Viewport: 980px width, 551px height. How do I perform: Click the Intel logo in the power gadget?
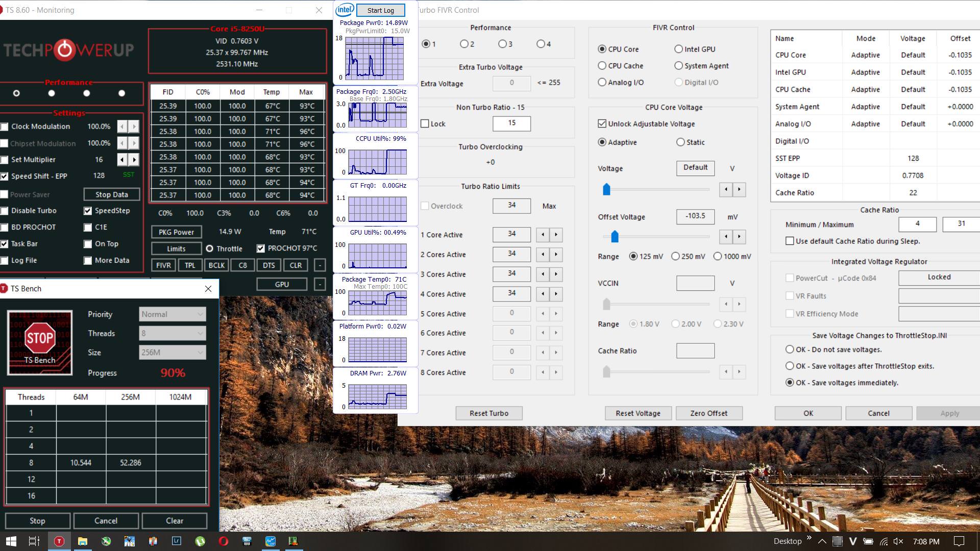[345, 10]
